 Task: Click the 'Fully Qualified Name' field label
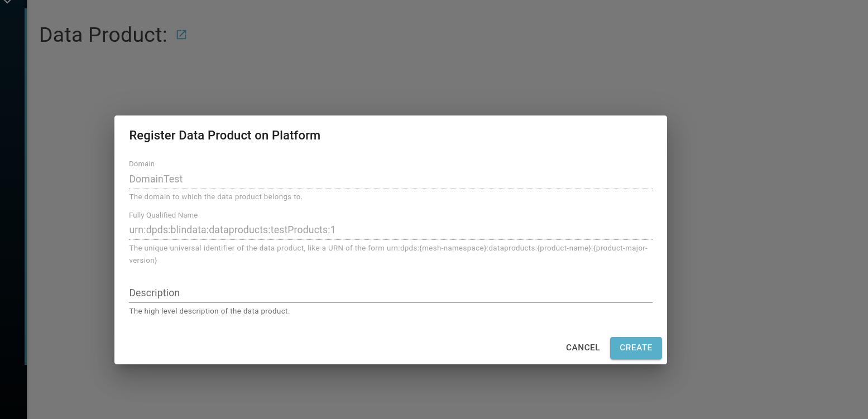tap(164, 215)
